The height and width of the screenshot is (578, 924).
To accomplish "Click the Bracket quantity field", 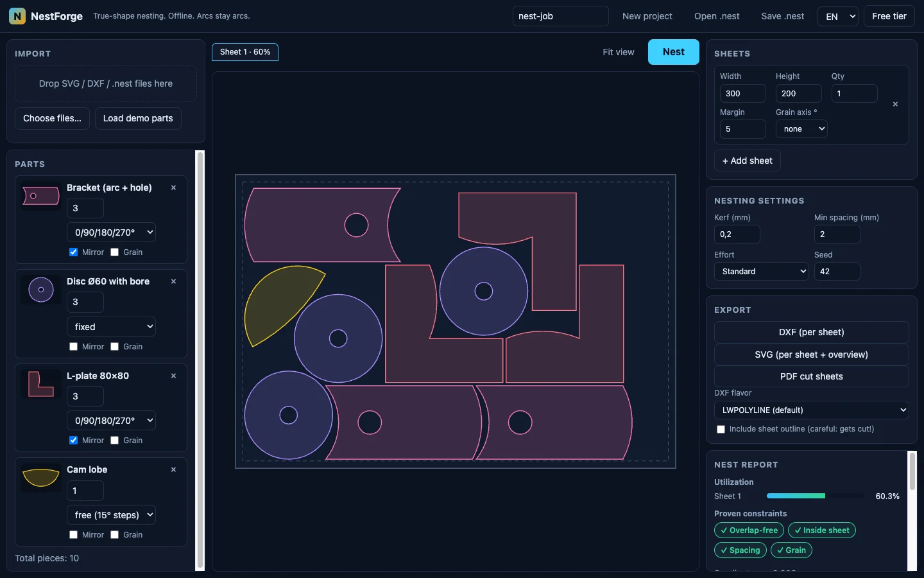I will [x=85, y=208].
